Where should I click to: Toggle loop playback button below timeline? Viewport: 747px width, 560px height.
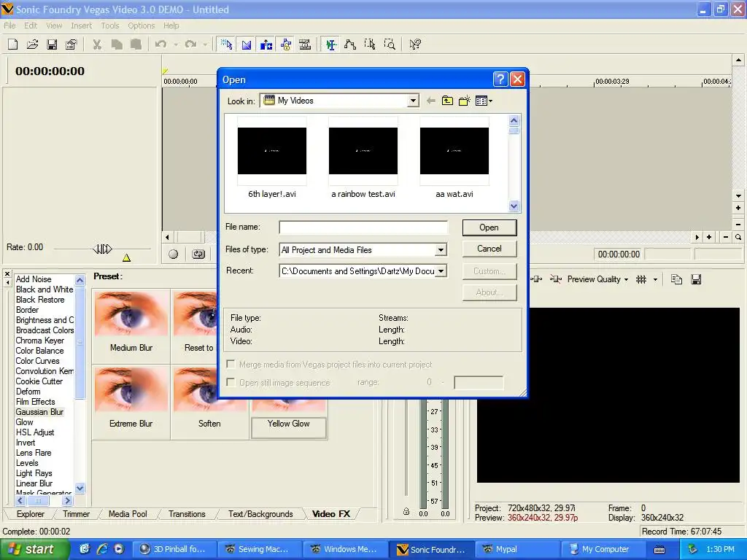point(198,254)
